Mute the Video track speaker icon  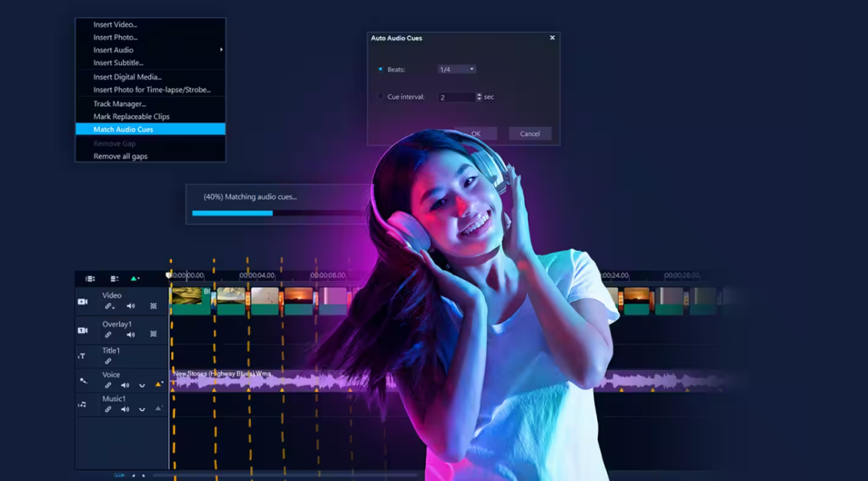[131, 306]
